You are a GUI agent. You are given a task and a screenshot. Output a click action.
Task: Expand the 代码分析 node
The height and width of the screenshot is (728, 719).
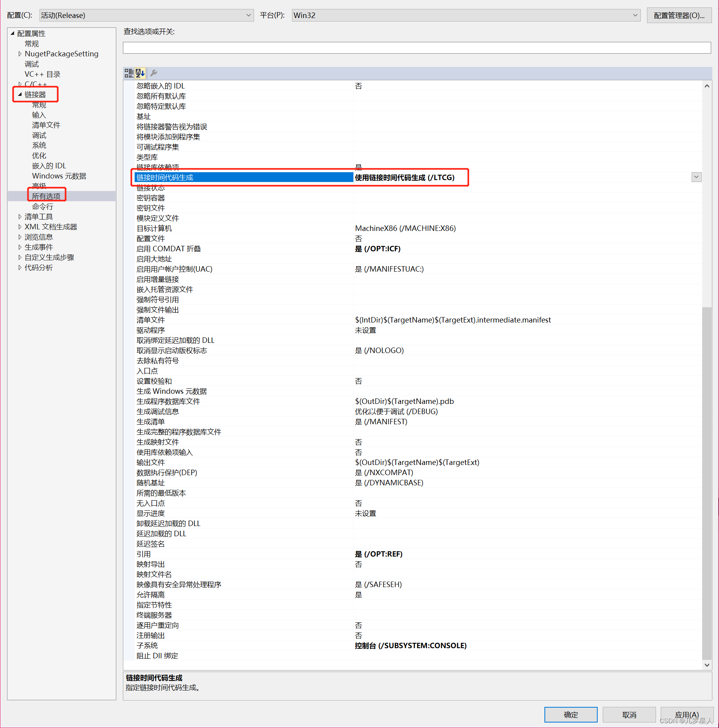pyautogui.click(x=20, y=267)
